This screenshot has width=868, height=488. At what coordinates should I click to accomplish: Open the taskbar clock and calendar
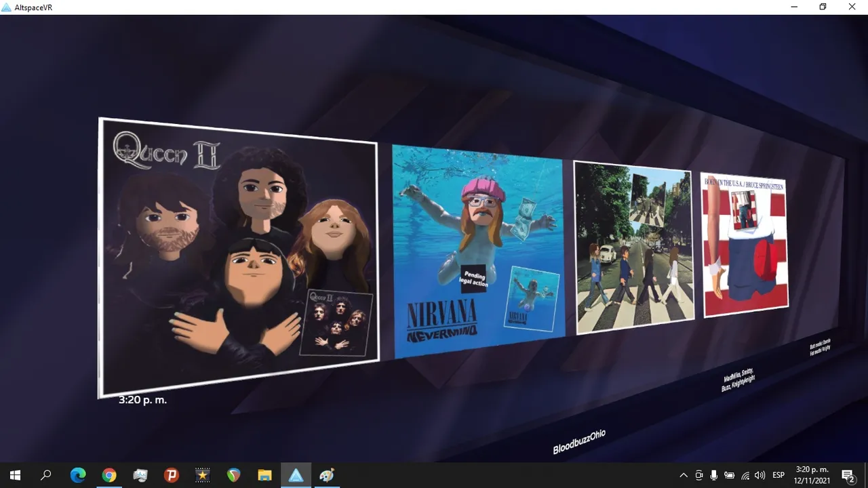812,475
